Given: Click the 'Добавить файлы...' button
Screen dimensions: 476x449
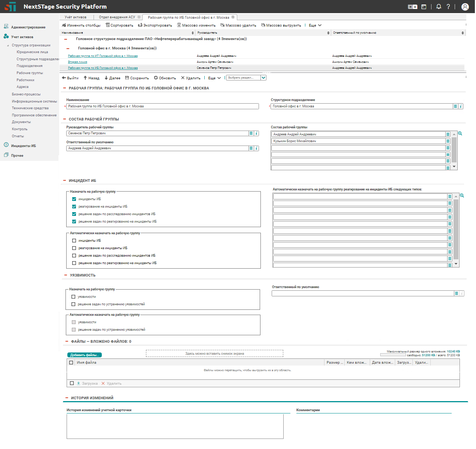Looking at the screenshot, I should (x=85, y=355).
